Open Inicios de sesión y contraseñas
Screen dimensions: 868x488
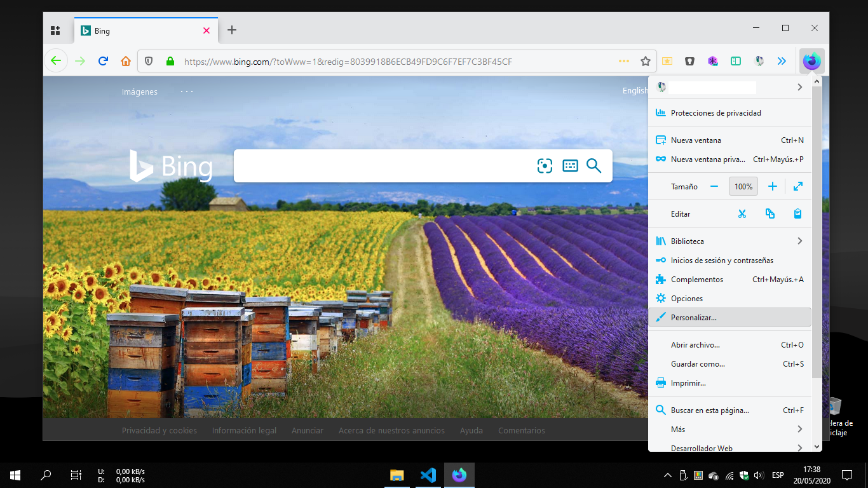[x=729, y=261]
